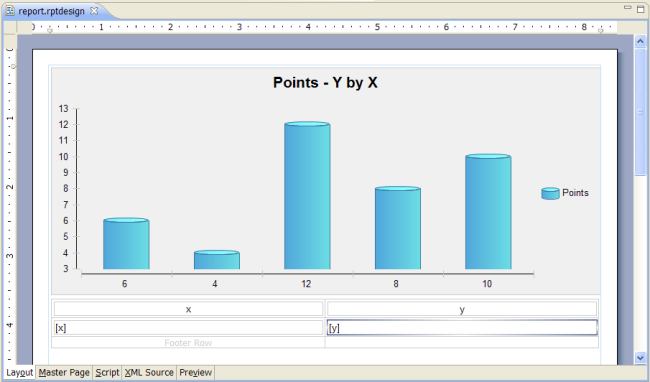Maximize the editor pane

click(640, 9)
